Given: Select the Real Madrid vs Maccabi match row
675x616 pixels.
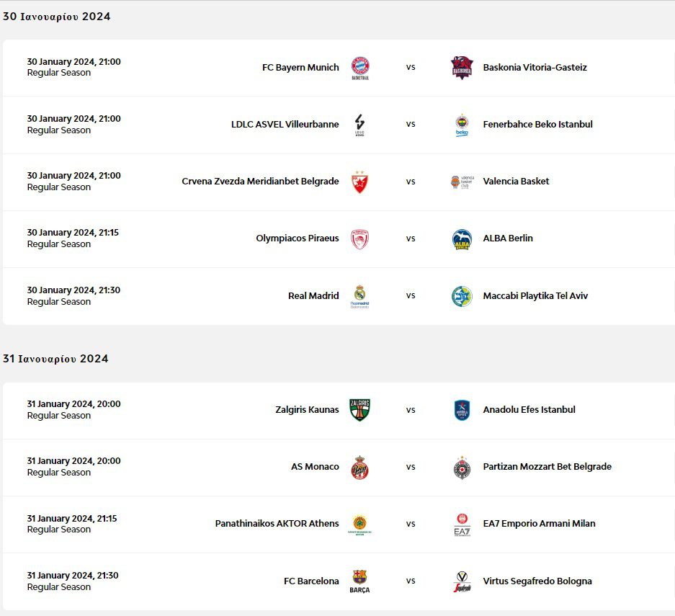Looking at the screenshot, I should click(x=410, y=295).
